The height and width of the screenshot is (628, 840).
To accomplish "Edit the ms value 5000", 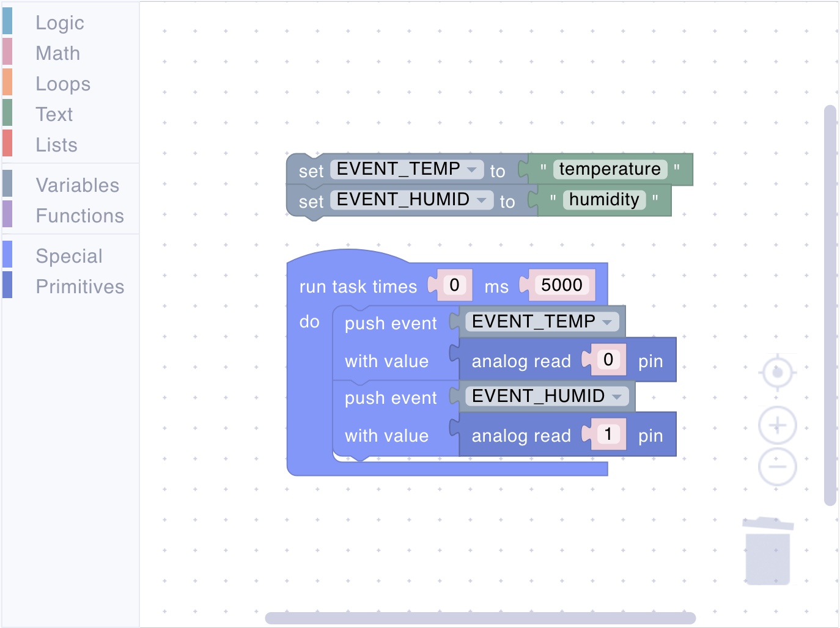I will coord(562,285).
